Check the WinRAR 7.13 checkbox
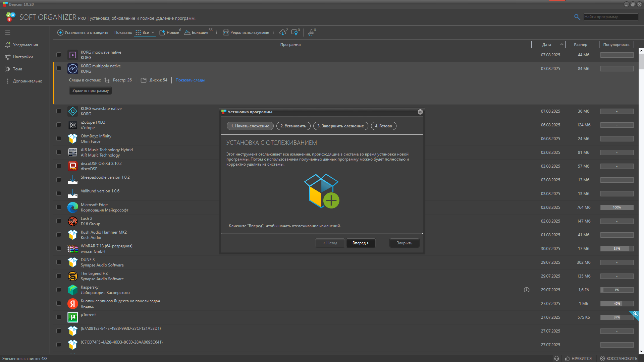 (x=59, y=248)
